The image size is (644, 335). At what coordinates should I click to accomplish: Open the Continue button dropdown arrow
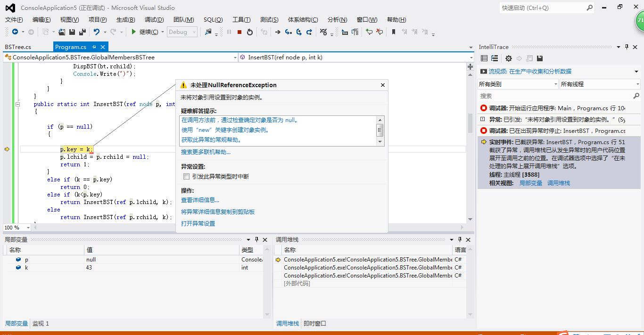163,32
